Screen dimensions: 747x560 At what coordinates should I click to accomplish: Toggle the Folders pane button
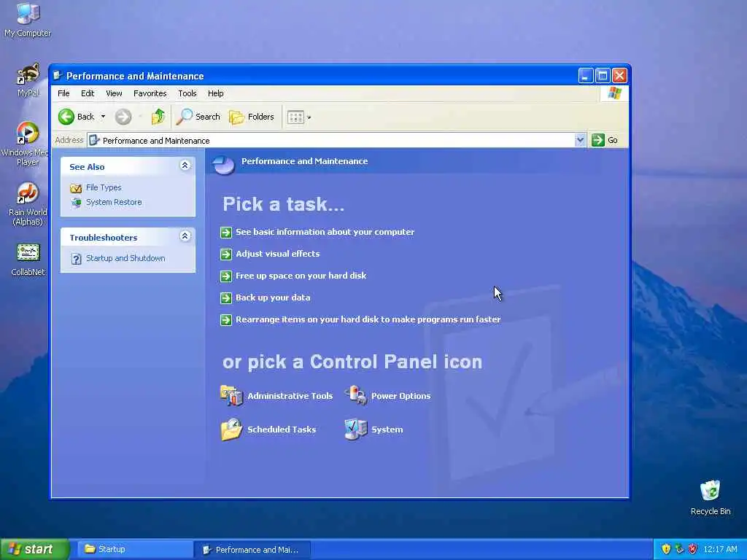tap(252, 117)
